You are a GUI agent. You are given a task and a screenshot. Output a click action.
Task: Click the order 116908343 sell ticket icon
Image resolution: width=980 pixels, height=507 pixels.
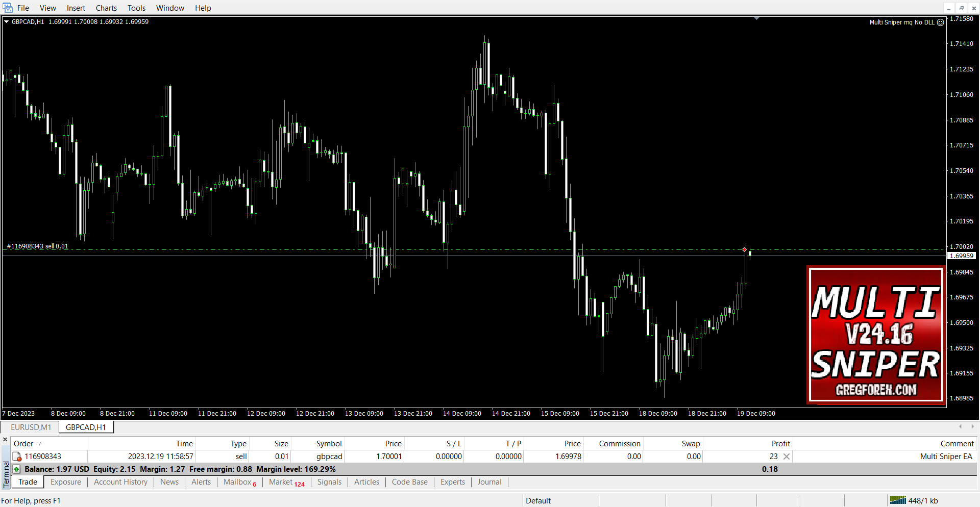pos(17,457)
